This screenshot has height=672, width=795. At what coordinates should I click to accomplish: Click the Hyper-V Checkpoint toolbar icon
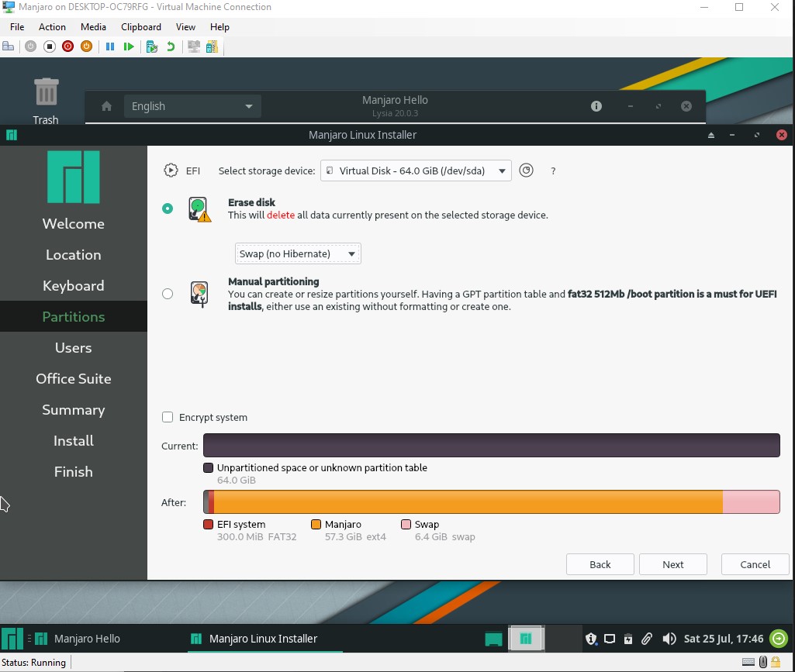pyautogui.click(x=151, y=47)
